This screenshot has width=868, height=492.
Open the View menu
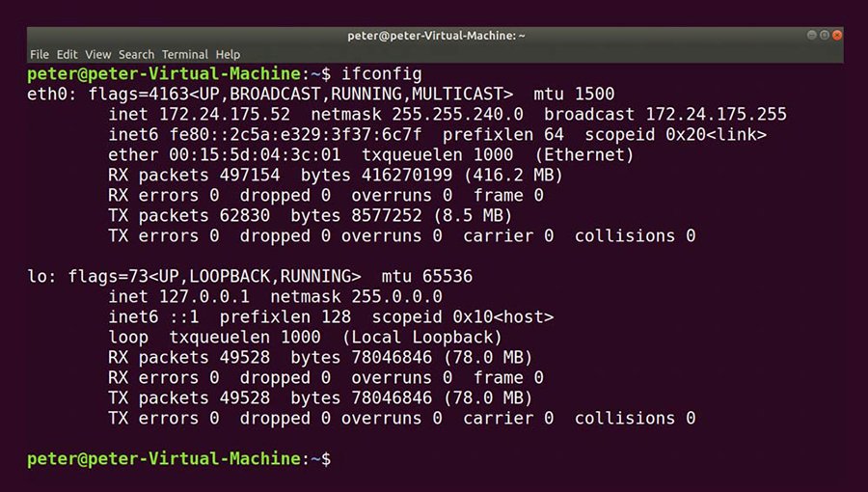[x=98, y=55]
